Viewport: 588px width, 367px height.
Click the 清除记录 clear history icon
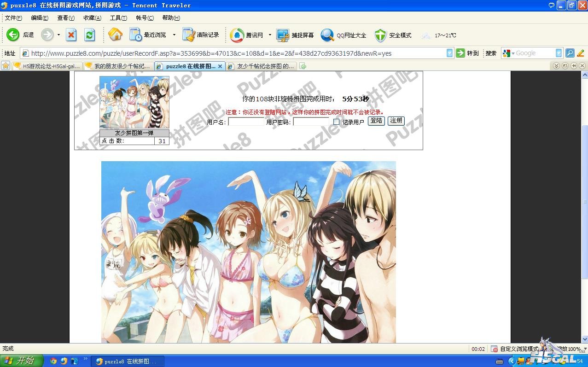pos(189,35)
